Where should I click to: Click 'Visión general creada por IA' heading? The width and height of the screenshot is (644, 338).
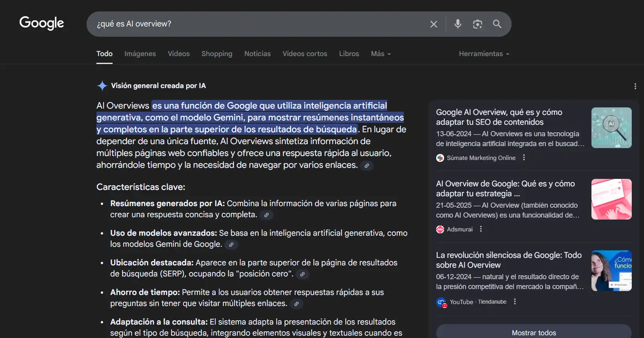point(158,86)
